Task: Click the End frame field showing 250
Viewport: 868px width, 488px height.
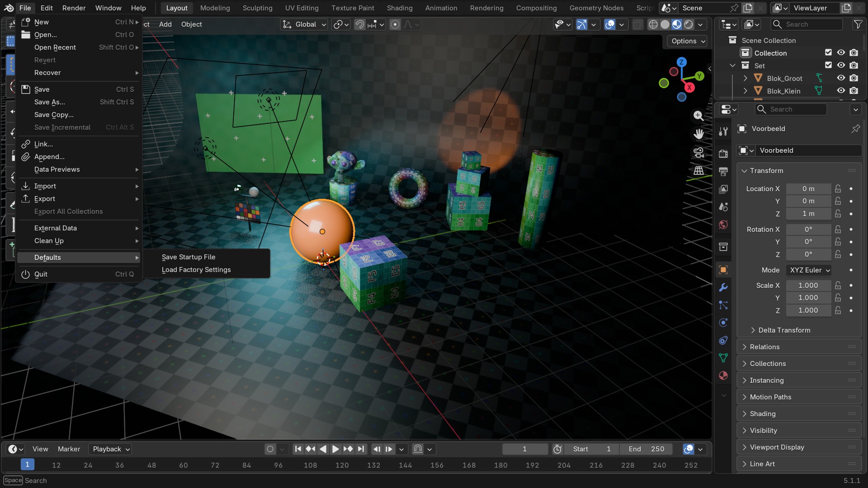Action: click(646, 449)
